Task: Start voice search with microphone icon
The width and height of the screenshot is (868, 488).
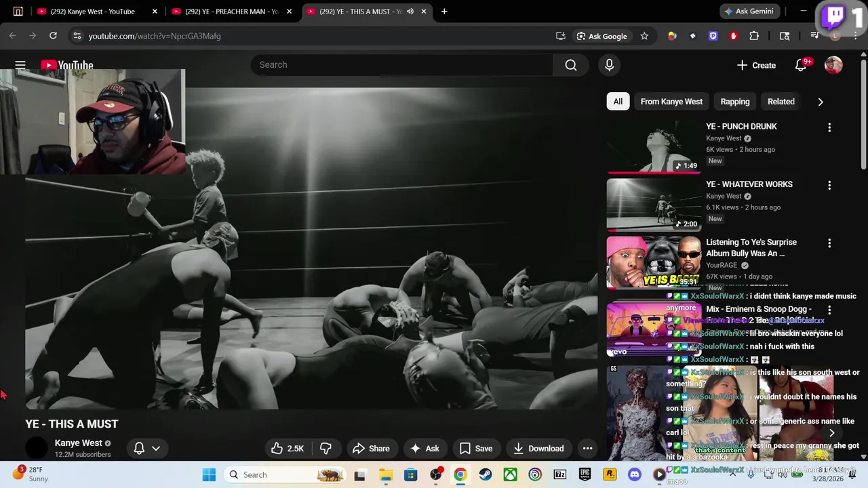Action: (x=609, y=65)
